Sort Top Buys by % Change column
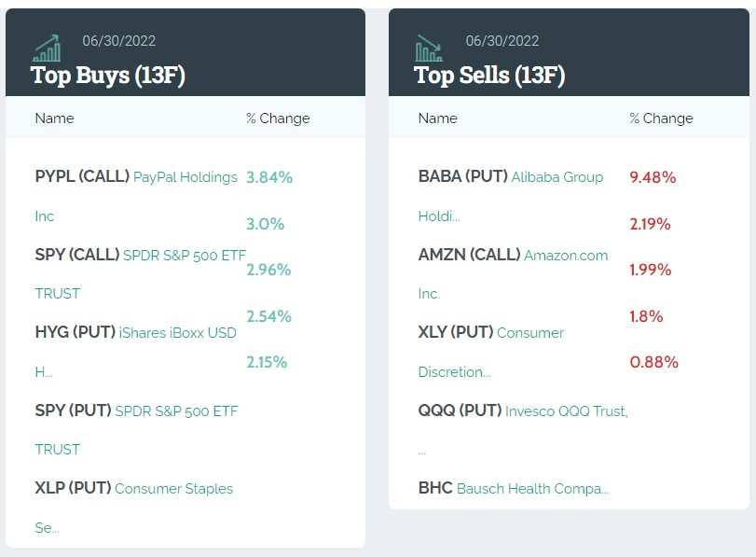This screenshot has height=557, width=756. point(278,118)
